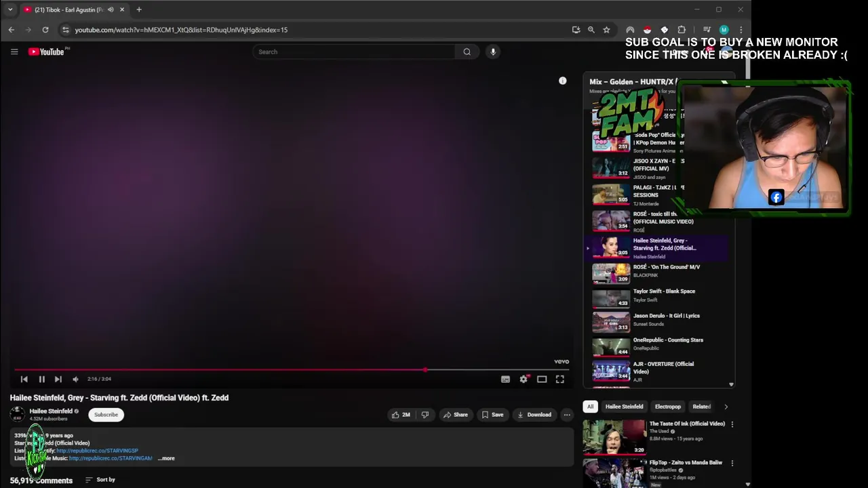
Task: Open options for FlipTop video
Action: 732,463
